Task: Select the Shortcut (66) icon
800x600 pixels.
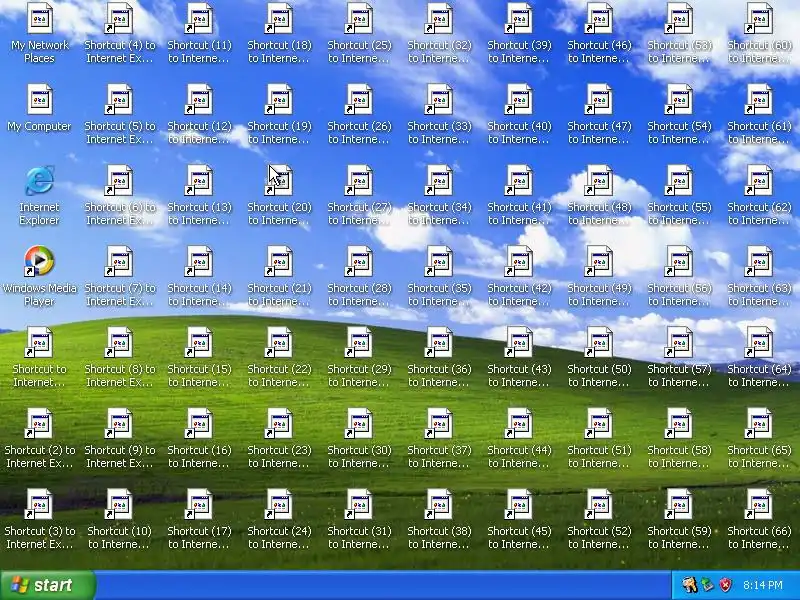Action: (760, 505)
